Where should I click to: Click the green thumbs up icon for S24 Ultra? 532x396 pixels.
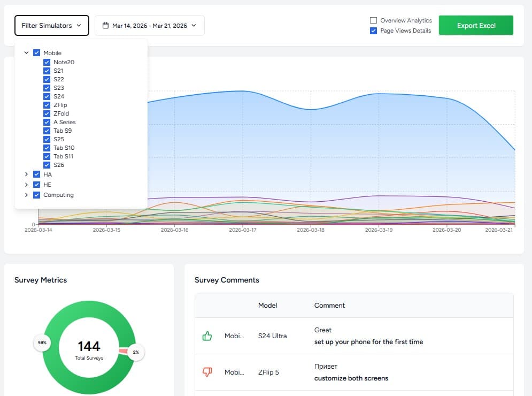(207, 336)
